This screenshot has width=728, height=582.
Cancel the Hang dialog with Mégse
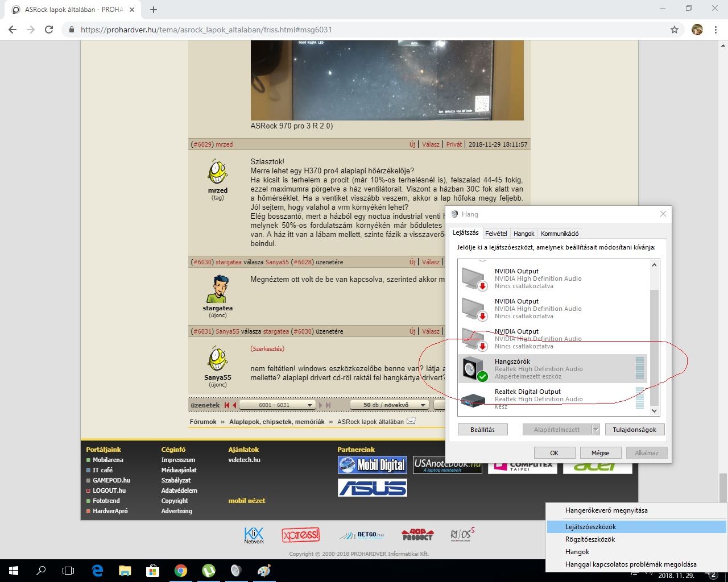coord(600,453)
